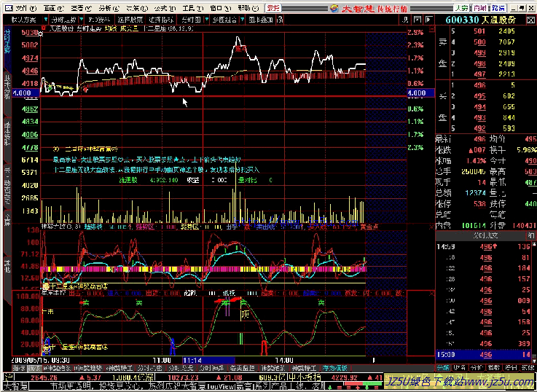Screen dimensions: 537x392
Task: Open the 分析 menu
Action: pyautogui.click(x=109, y=8)
